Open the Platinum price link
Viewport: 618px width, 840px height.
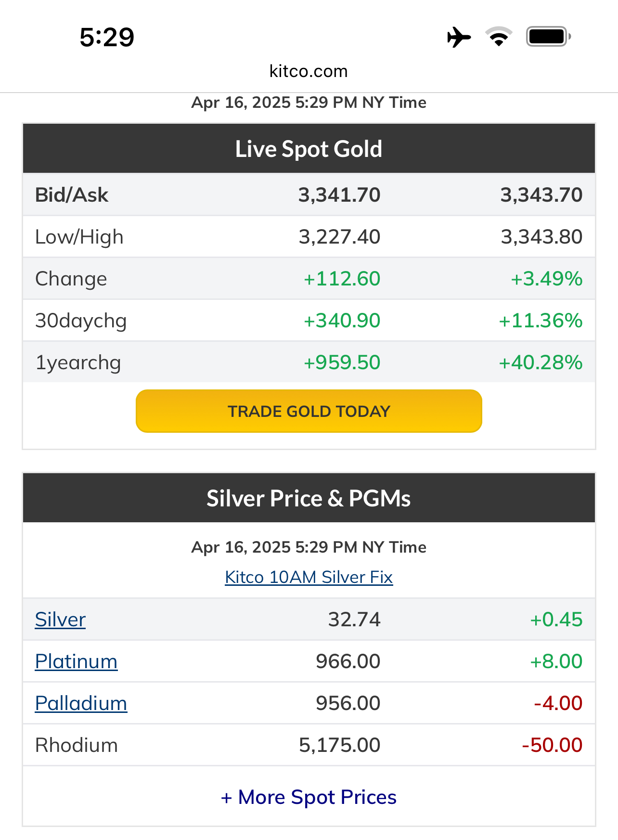[76, 661]
